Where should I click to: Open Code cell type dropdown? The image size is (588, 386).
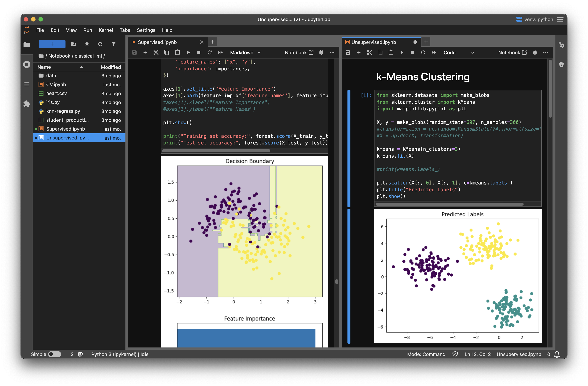458,52
